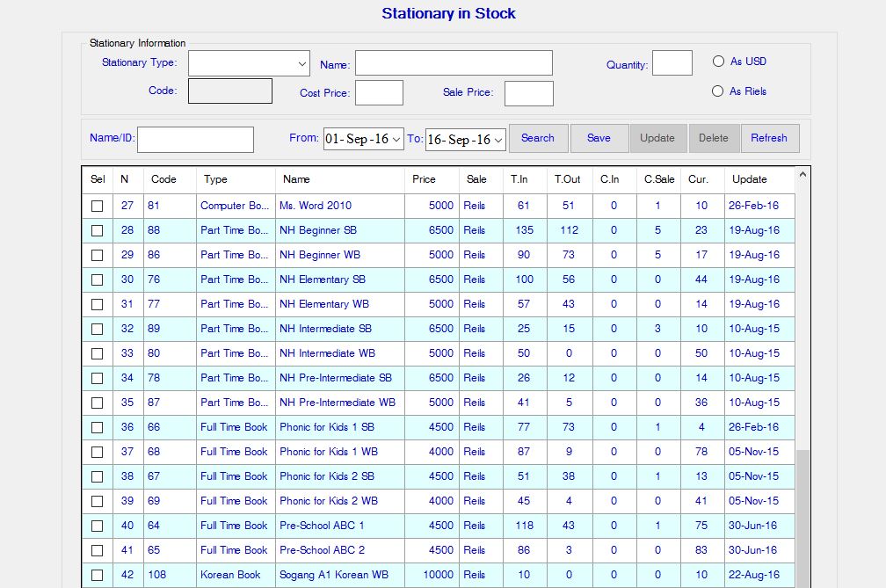Click the Refresh button
This screenshot has width=886, height=588.
point(770,138)
